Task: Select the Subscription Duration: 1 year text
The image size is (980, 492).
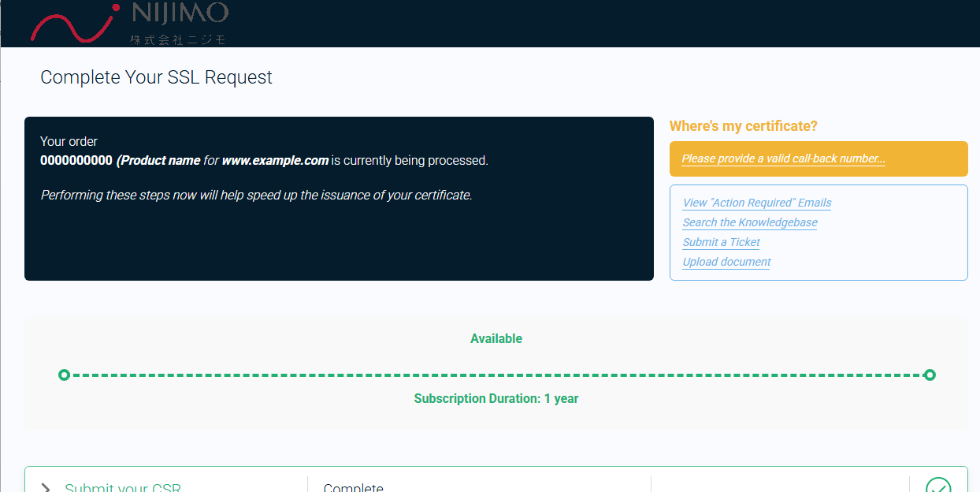Action: [x=496, y=398]
